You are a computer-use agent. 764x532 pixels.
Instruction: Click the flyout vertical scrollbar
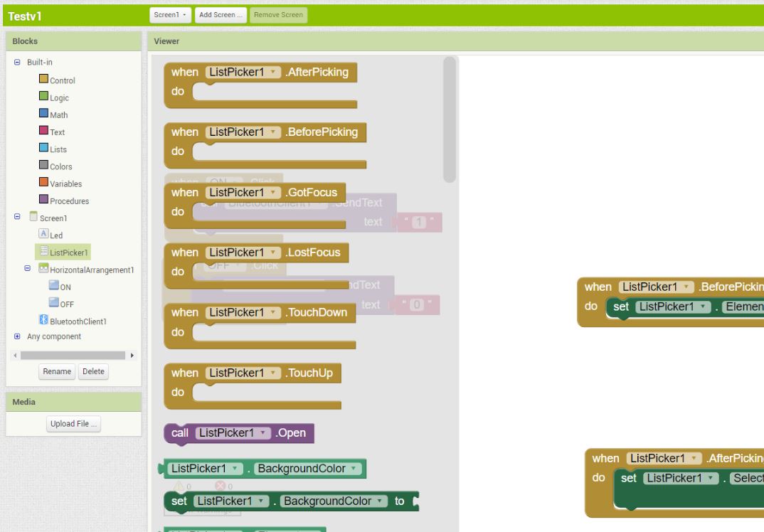click(450, 119)
